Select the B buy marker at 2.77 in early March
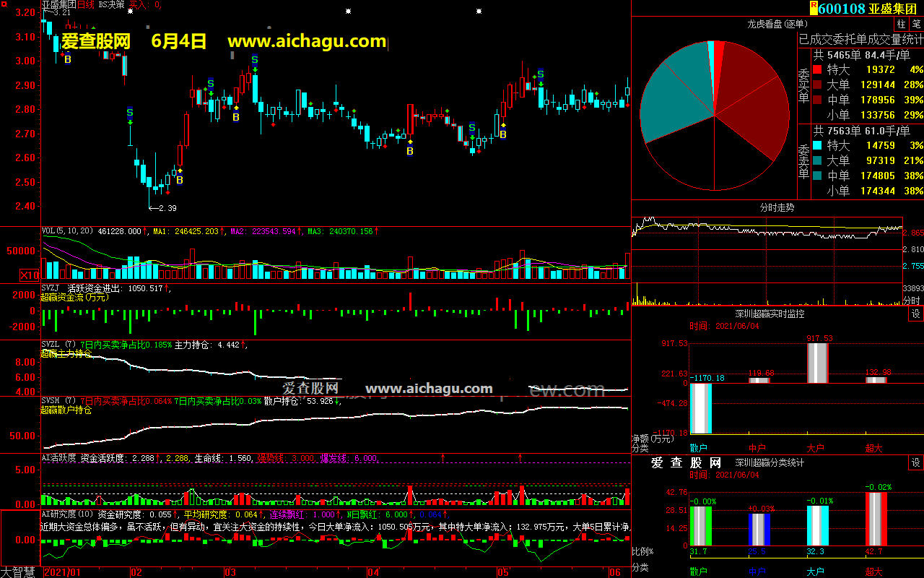 235,116
